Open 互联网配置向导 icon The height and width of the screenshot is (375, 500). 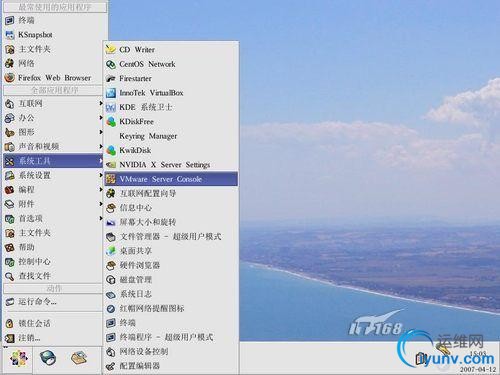[111, 193]
